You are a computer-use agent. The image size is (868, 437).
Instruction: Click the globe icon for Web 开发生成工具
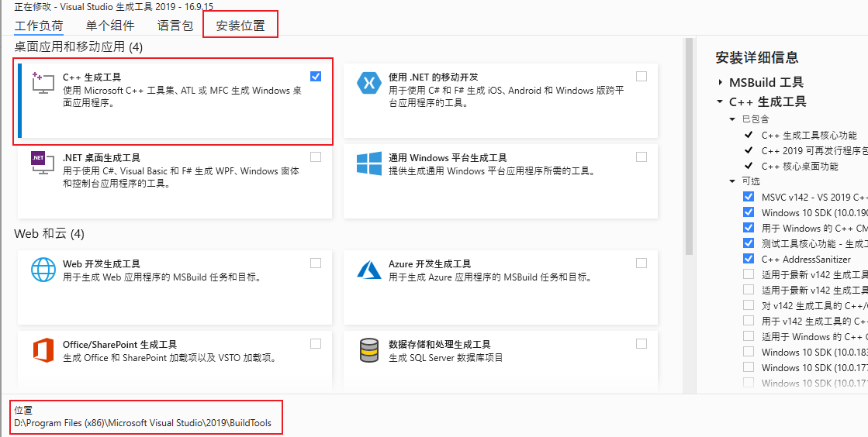pyautogui.click(x=43, y=270)
